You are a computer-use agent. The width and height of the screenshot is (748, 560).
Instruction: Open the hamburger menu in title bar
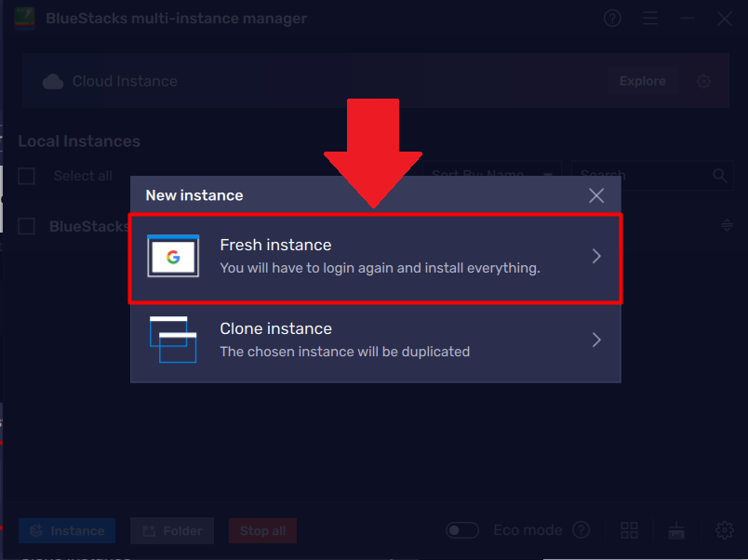650,18
